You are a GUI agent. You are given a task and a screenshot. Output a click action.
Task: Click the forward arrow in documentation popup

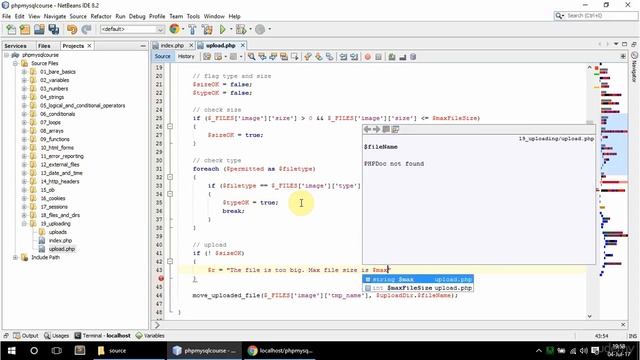[376, 129]
